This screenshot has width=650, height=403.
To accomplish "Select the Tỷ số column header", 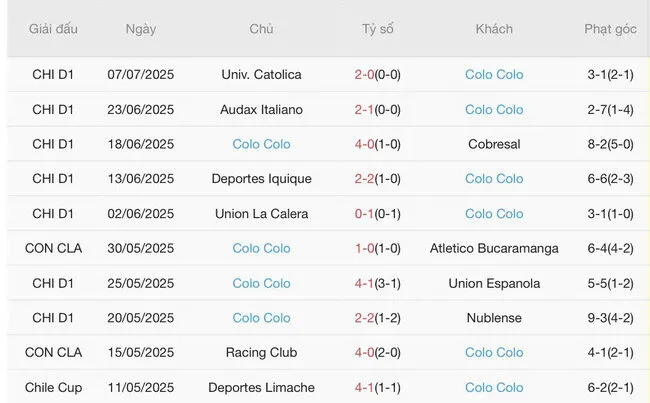I will click(378, 29).
